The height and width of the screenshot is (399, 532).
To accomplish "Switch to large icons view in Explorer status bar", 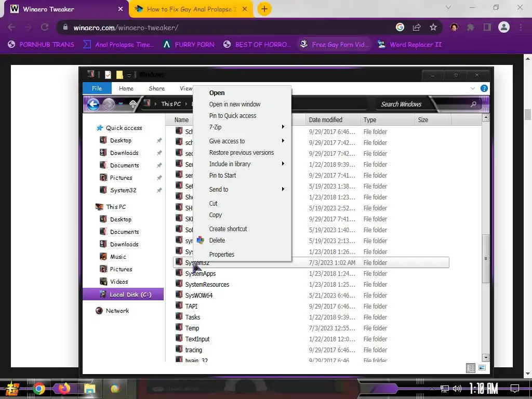I will 482,368.
